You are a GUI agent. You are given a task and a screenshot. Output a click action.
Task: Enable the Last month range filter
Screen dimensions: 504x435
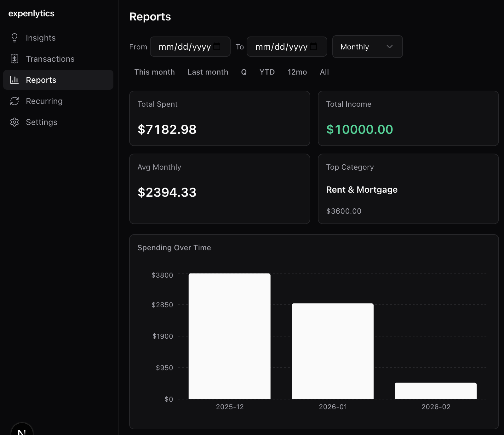click(208, 72)
